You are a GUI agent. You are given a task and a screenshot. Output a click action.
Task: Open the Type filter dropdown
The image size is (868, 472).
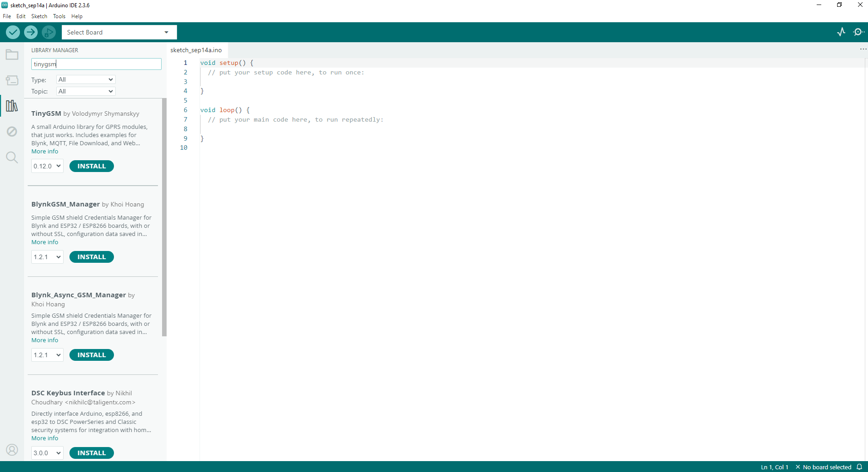pyautogui.click(x=86, y=79)
